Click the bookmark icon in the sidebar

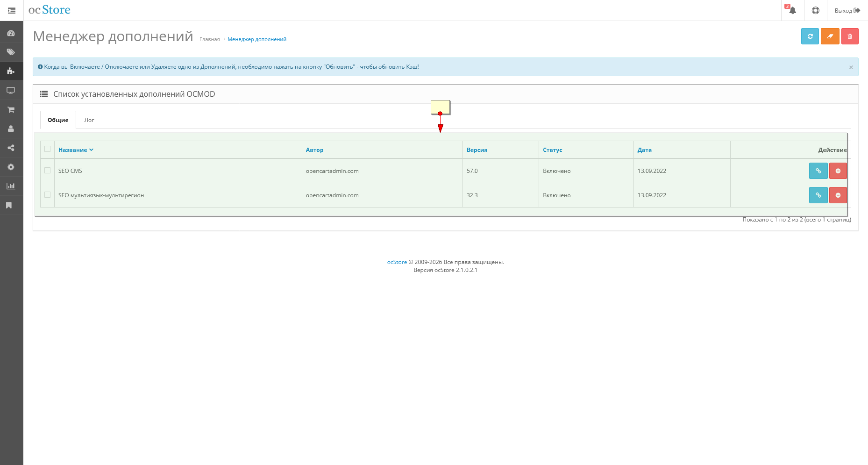pos(9,205)
